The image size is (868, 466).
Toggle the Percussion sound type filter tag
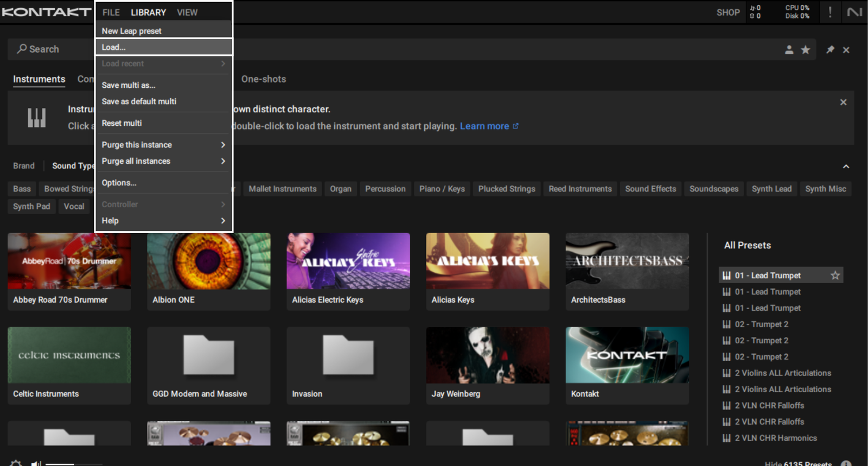point(385,189)
